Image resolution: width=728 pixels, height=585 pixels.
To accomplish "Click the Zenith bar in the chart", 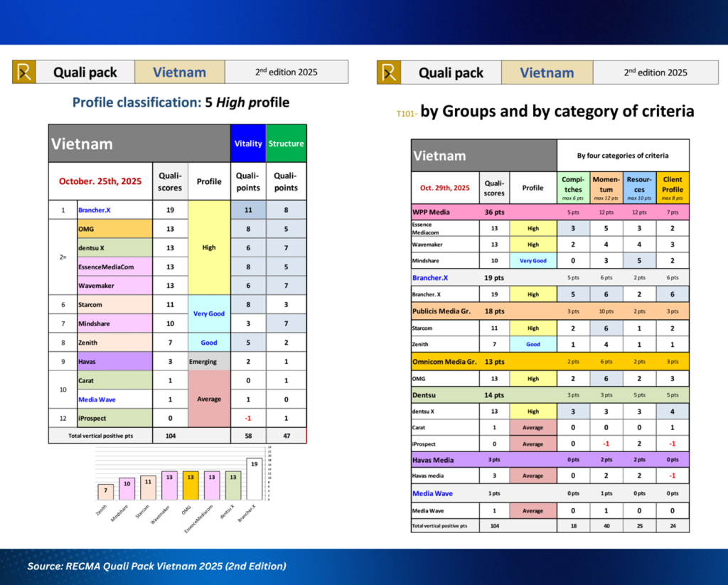I will (x=106, y=491).
